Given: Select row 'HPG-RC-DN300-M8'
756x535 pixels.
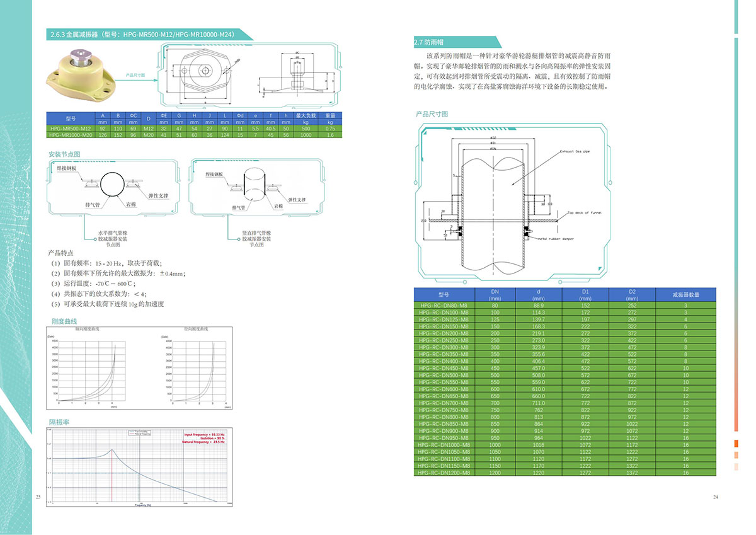Looking at the screenshot, I should coord(565,347).
